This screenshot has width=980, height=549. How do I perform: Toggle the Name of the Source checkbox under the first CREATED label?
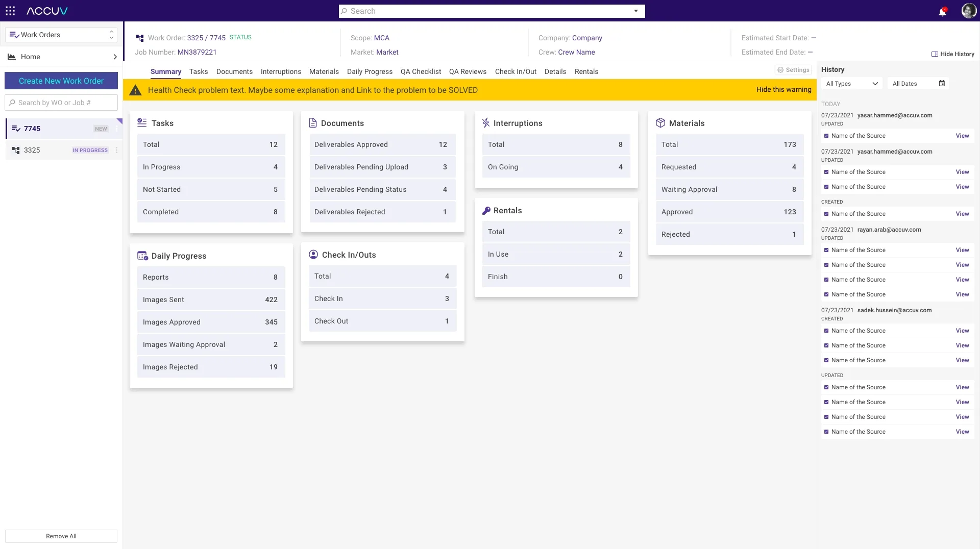(826, 214)
